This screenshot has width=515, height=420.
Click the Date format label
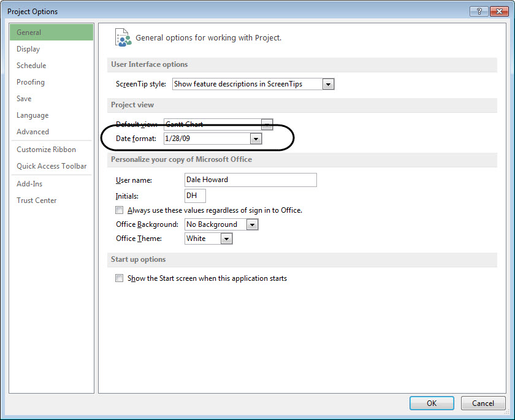point(136,139)
